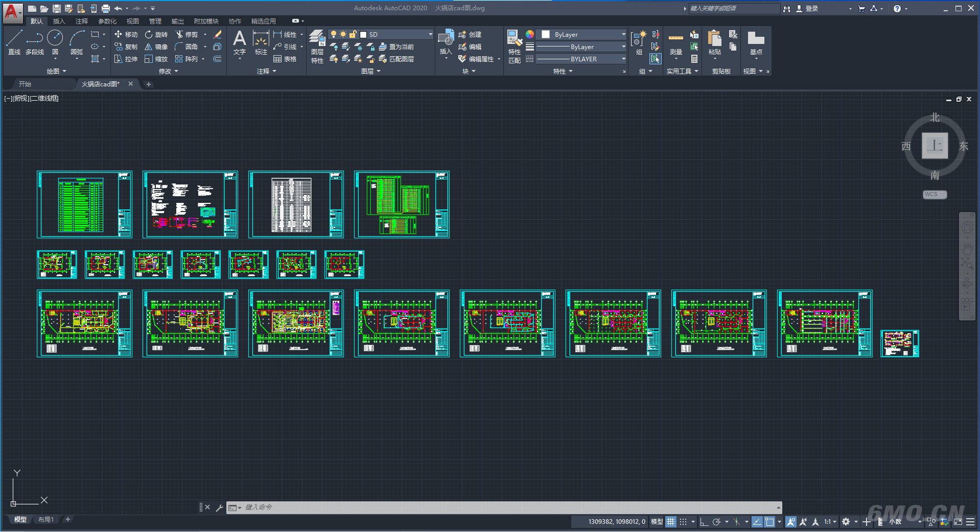Toggle drawing grid display in status bar
Viewport: 980px width, 532px height.
point(671,522)
